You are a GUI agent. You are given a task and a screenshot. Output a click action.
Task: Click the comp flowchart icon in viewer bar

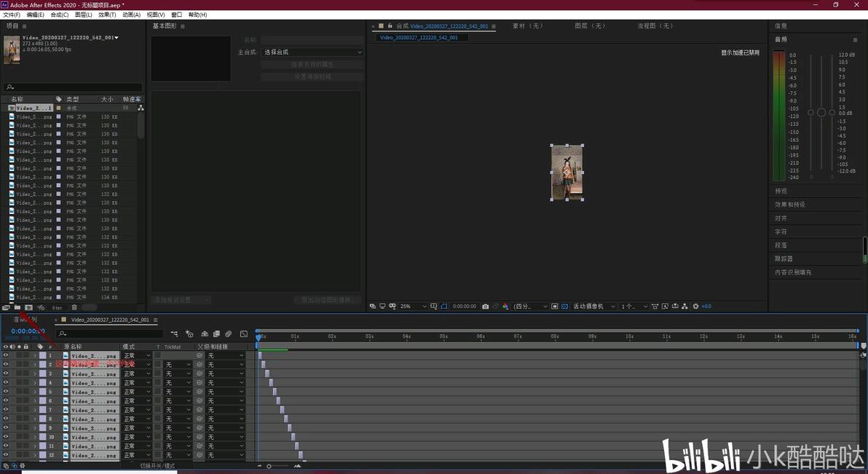click(x=684, y=307)
